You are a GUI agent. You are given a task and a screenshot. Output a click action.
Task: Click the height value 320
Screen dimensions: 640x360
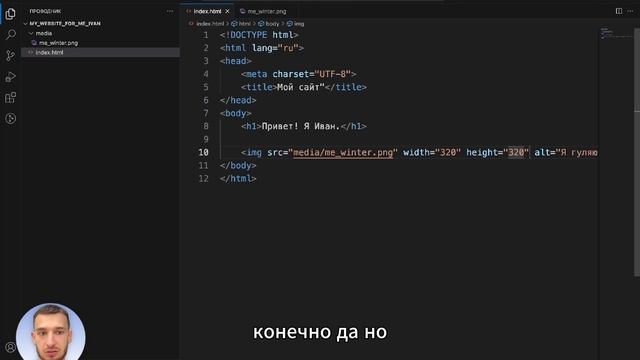(516, 153)
